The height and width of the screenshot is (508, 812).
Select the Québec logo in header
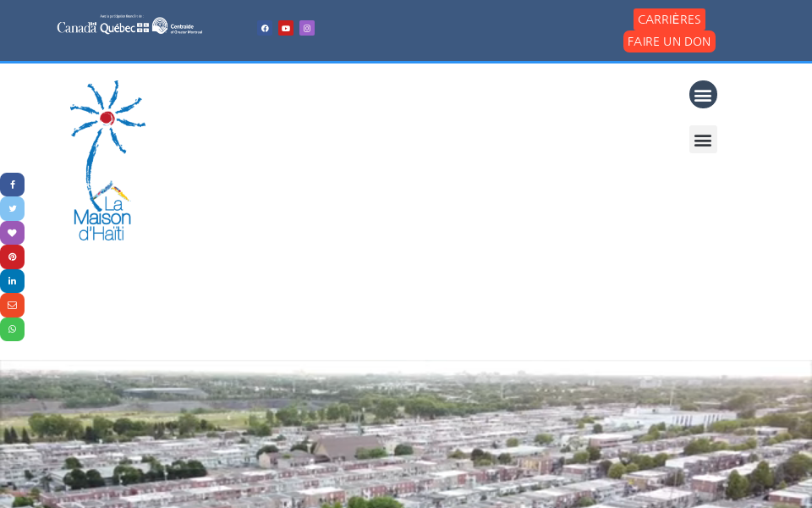click(x=124, y=28)
